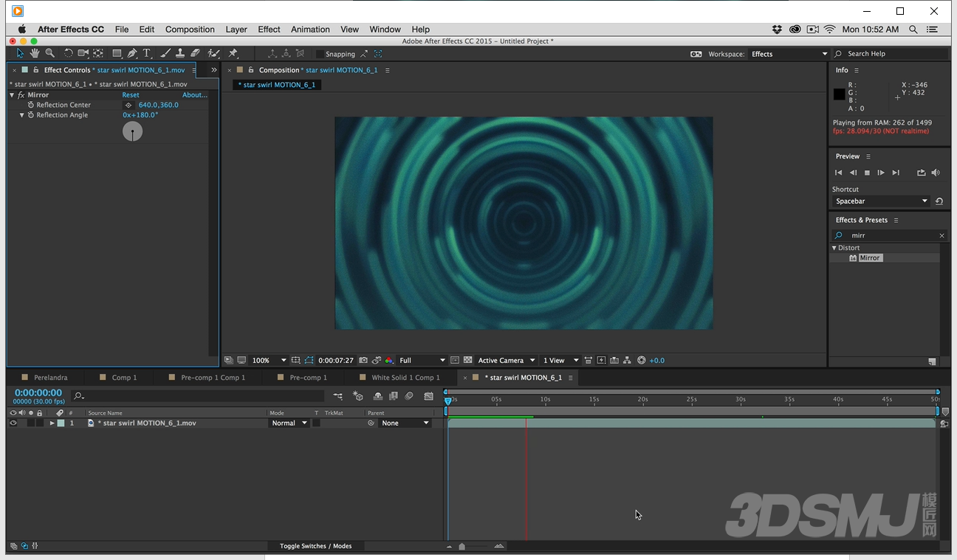Open the layer blending Mode Normal dropdown
Screen dimensions: 957x560
click(x=289, y=423)
